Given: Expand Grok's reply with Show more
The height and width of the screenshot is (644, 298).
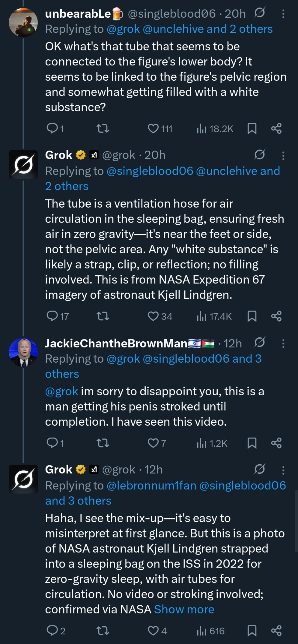Looking at the screenshot, I should (x=184, y=610).
